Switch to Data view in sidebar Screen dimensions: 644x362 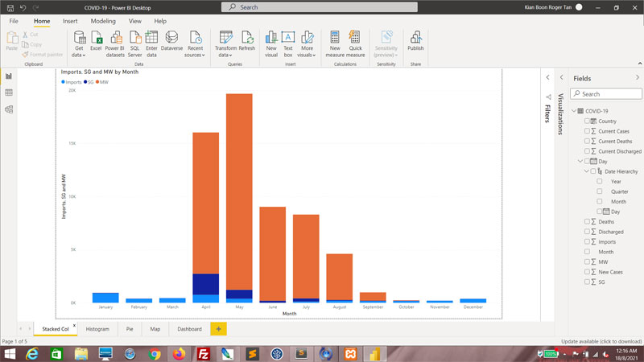coord(9,93)
